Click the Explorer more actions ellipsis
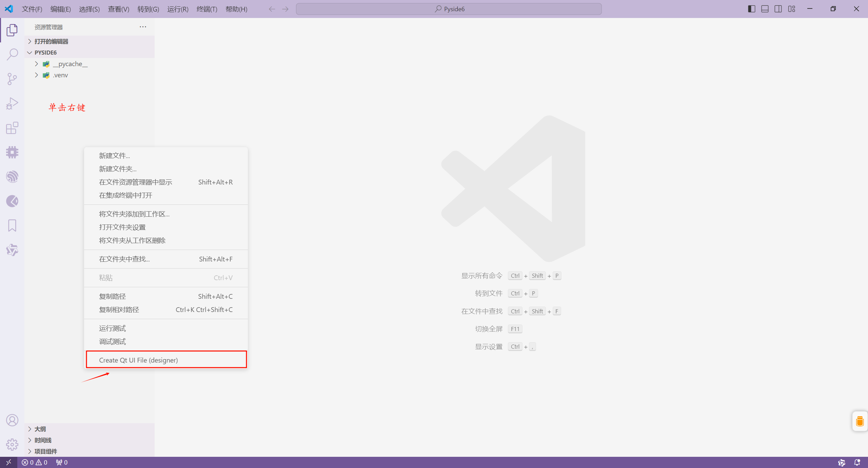This screenshot has height=468, width=868. (142, 27)
